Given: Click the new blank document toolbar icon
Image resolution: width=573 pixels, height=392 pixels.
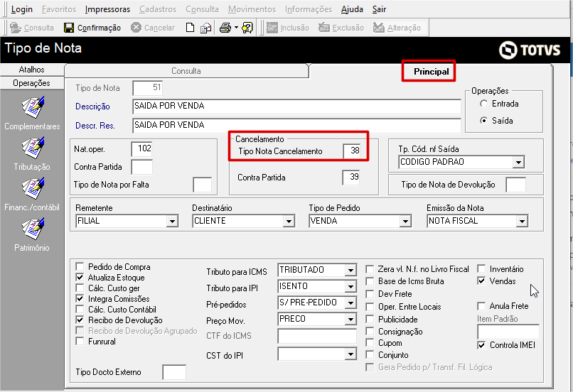Looking at the screenshot, I should click(190, 28).
